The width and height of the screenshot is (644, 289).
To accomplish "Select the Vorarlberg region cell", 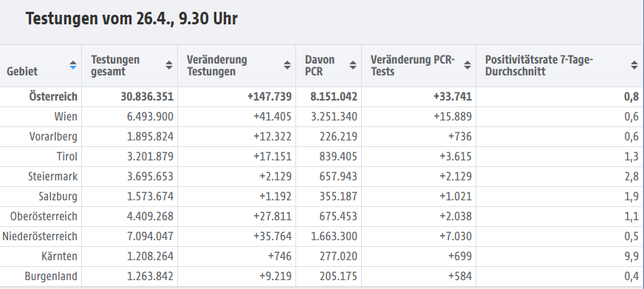I will [53, 137].
